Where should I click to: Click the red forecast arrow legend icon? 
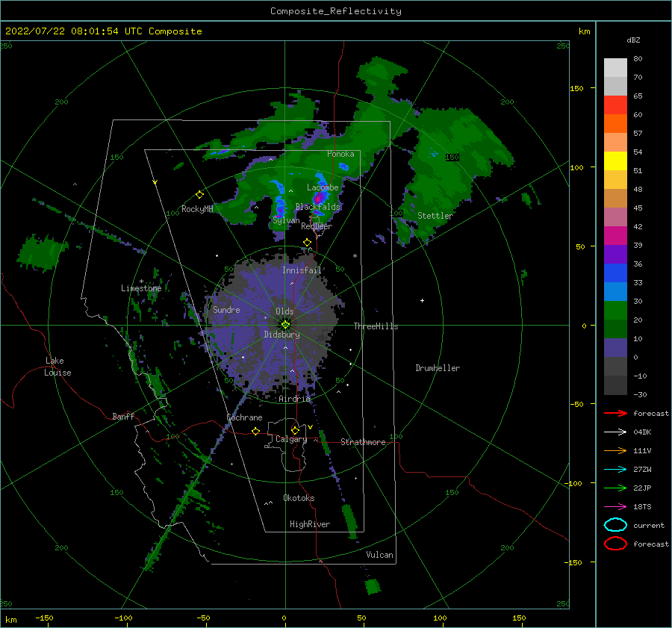click(615, 413)
